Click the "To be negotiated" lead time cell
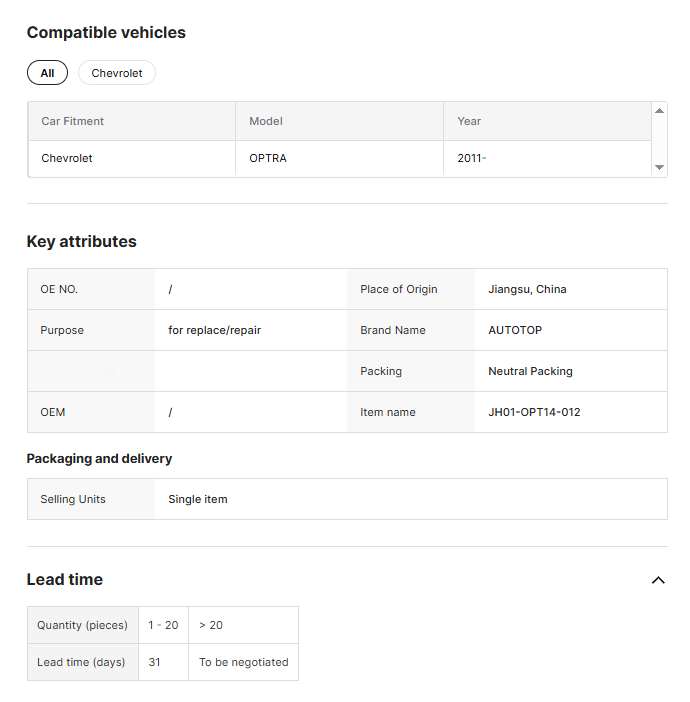 243,662
